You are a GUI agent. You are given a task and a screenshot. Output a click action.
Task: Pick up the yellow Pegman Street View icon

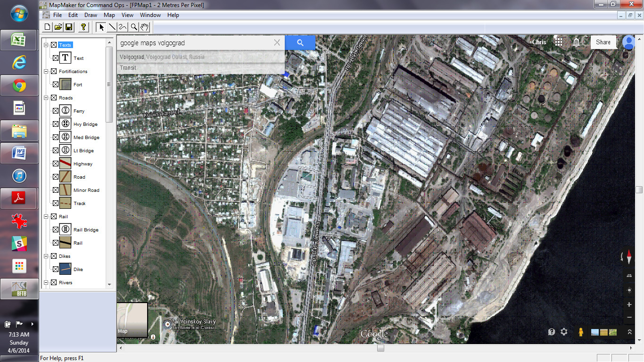pyautogui.click(x=581, y=332)
